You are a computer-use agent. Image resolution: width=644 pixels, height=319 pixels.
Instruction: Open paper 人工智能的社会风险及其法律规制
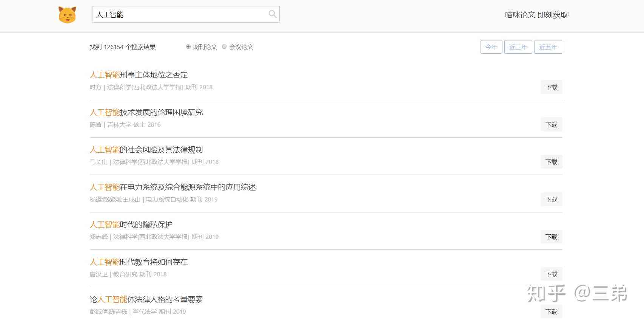146,150
